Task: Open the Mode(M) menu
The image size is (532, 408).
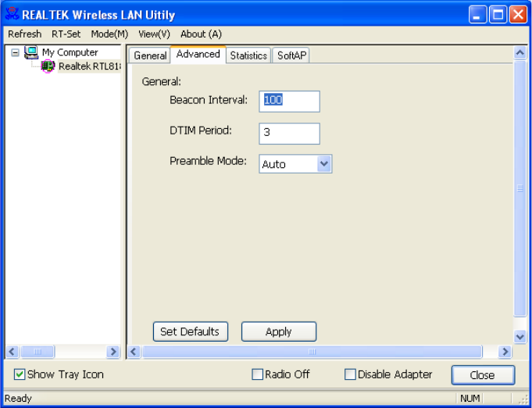Action: pyautogui.click(x=109, y=34)
